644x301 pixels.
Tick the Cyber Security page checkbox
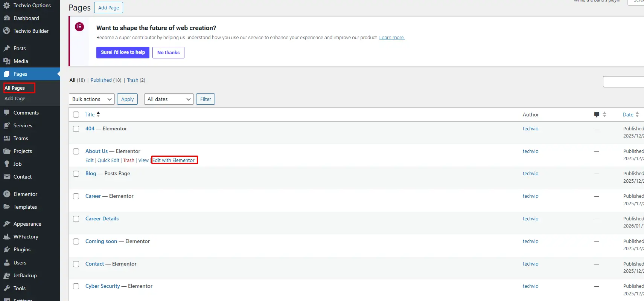coord(76,286)
